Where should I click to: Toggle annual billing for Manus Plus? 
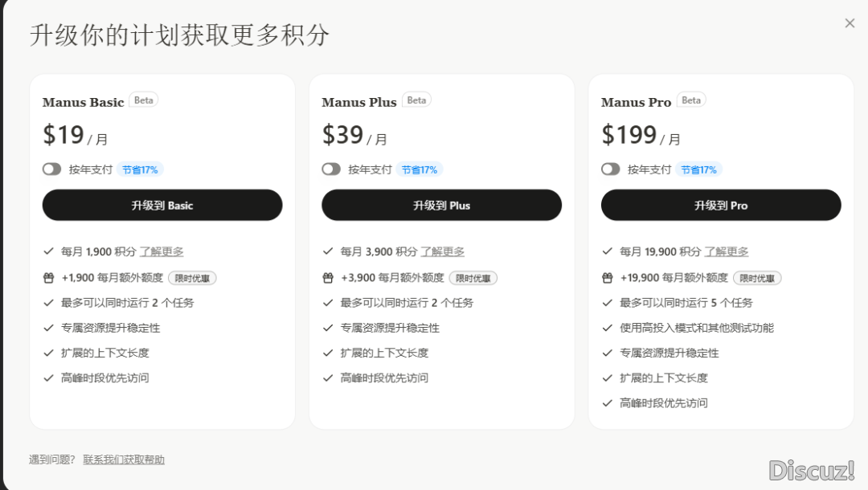[331, 169]
